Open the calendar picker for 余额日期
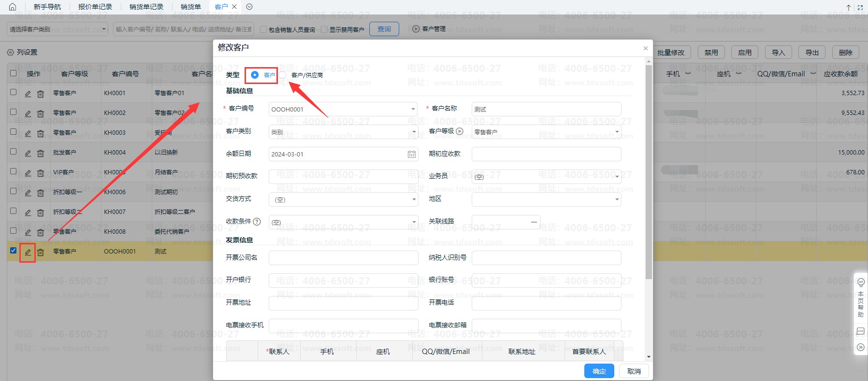The image size is (868, 381). tap(411, 154)
